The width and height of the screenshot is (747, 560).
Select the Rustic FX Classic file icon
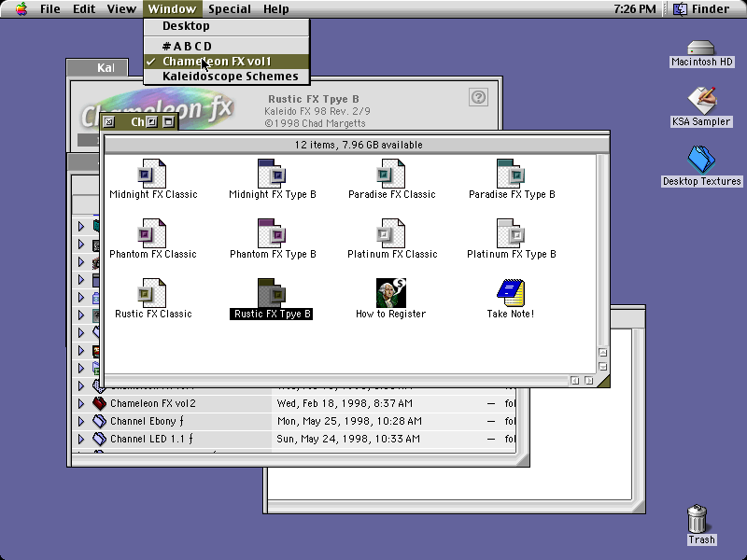click(x=152, y=293)
